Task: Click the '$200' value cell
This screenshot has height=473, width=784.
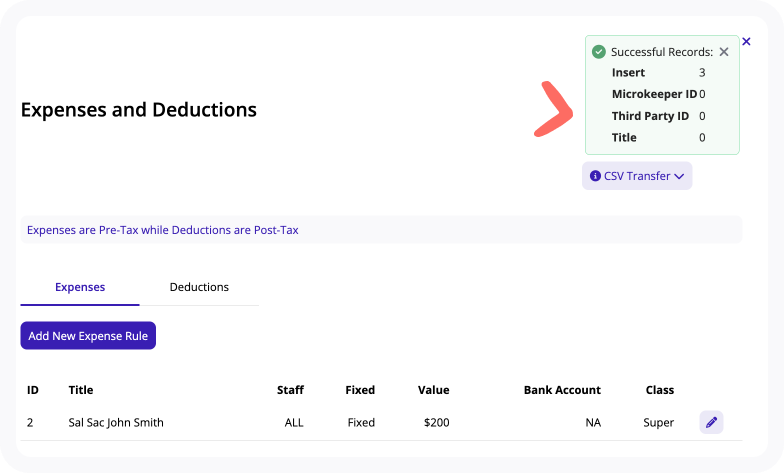Action: (x=436, y=422)
